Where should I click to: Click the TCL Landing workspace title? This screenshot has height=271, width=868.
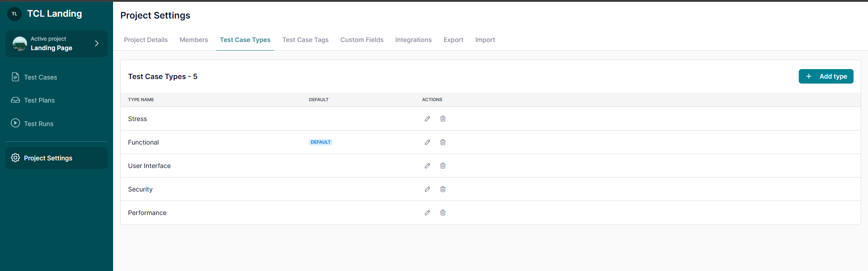[x=55, y=14]
